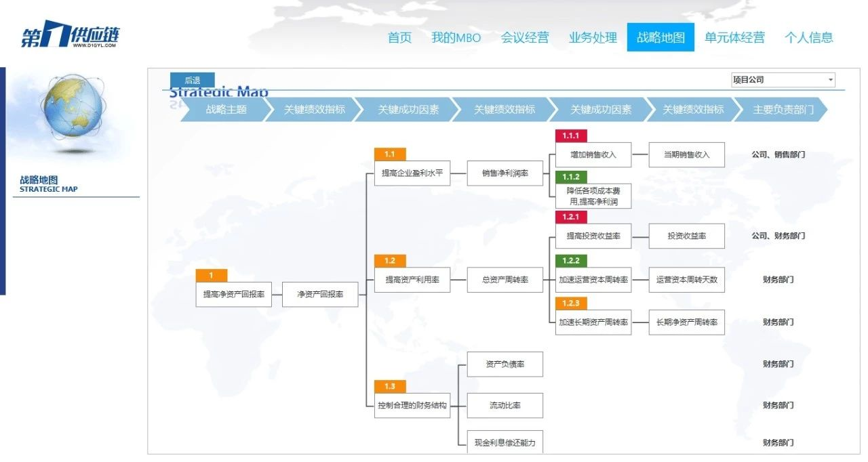Image resolution: width=868 pixels, height=462 pixels.
Task: Open the 我的MBO menu item
Action: click(456, 37)
